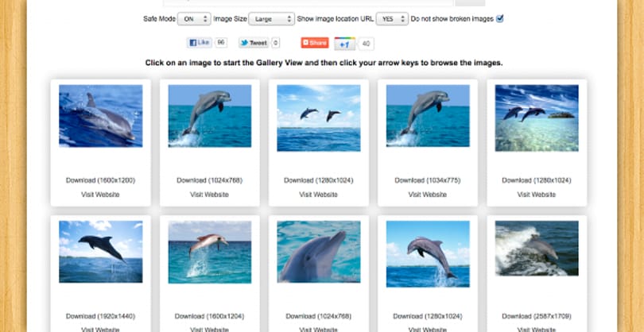Click Download (2587x1709) link

537,316
